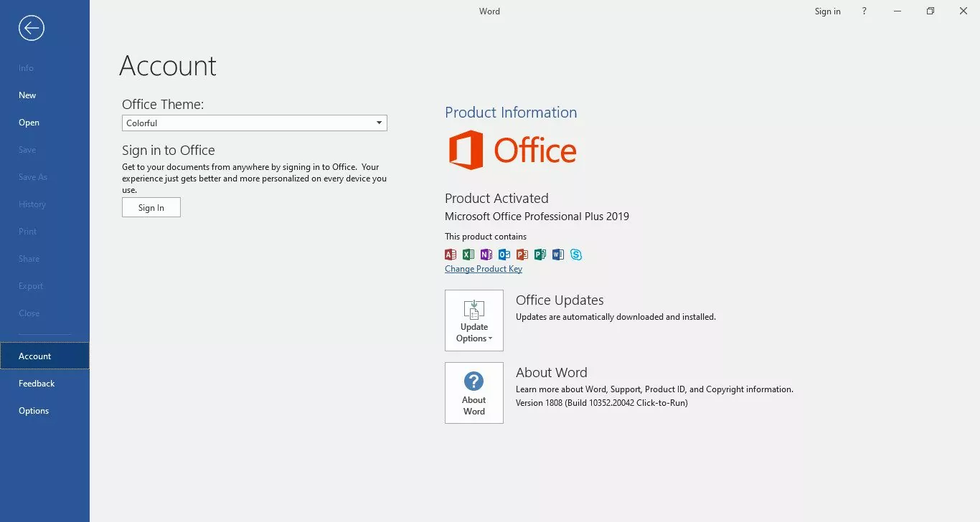Expand the Update Options menu
Image resolution: width=980 pixels, height=522 pixels.
473,321
